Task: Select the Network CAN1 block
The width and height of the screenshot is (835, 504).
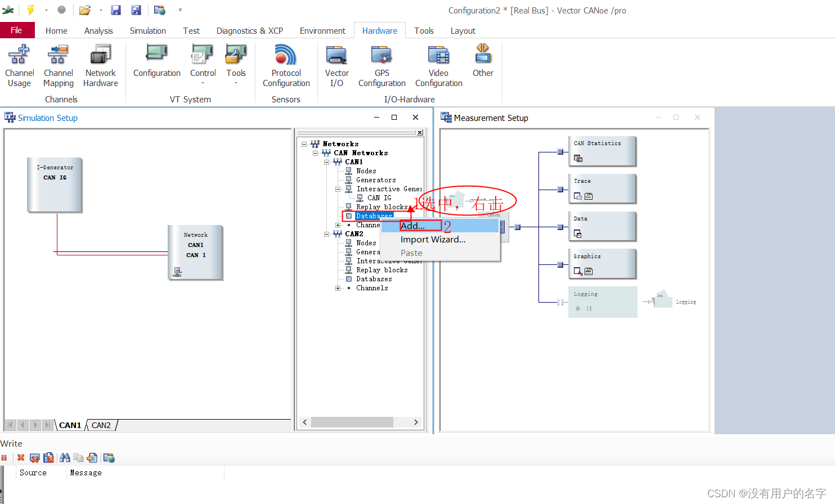Action: pos(195,252)
